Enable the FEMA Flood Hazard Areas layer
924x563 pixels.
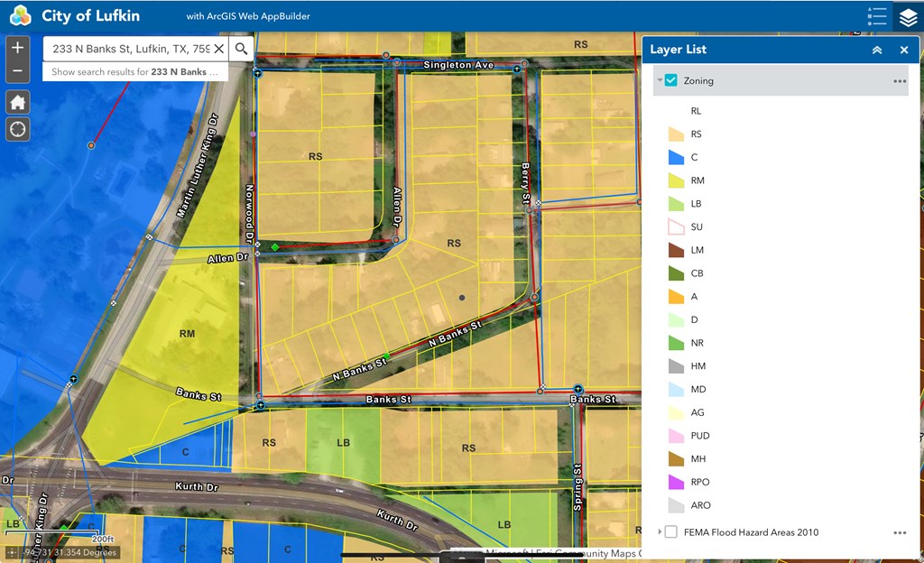click(x=671, y=532)
